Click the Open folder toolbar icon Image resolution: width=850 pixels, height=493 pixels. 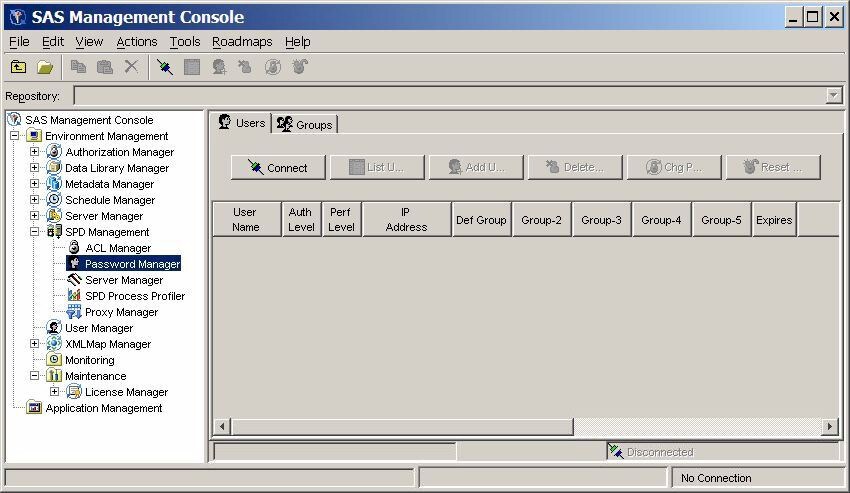point(45,67)
